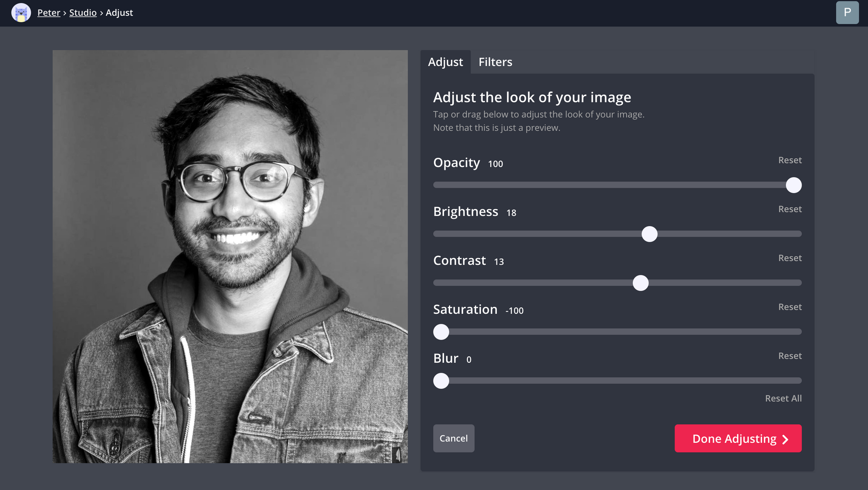Select the Adjust tab

[445, 62]
